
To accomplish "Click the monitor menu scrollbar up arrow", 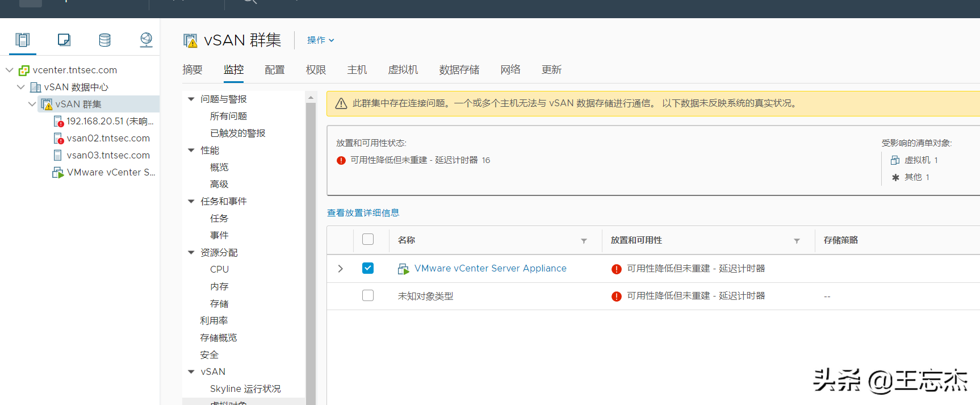I will click(311, 98).
